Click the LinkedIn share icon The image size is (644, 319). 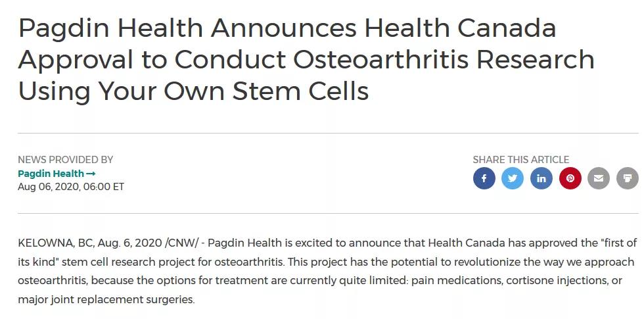[x=541, y=178]
